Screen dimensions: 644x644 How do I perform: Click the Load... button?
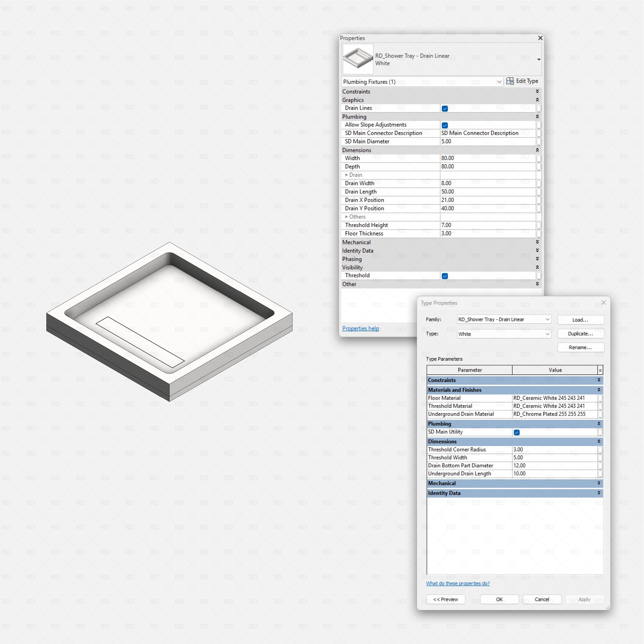point(581,320)
